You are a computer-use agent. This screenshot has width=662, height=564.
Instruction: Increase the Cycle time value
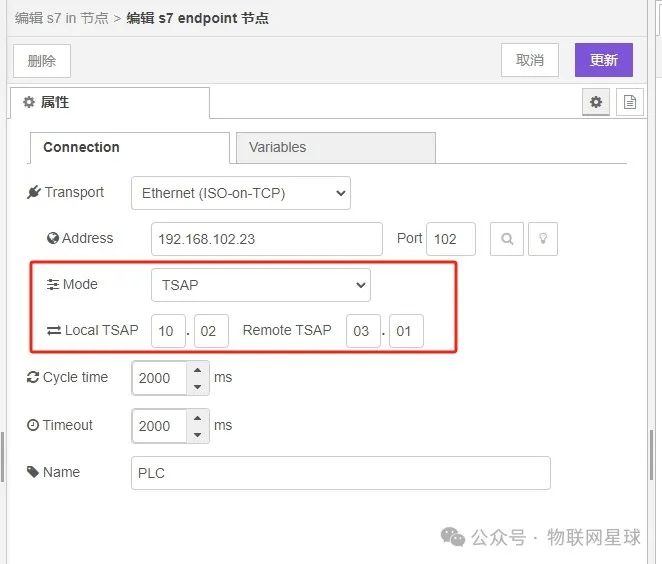(197, 370)
